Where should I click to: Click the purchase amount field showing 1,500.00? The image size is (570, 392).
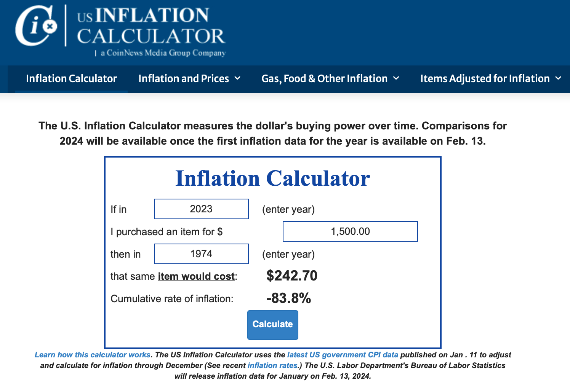coord(350,231)
